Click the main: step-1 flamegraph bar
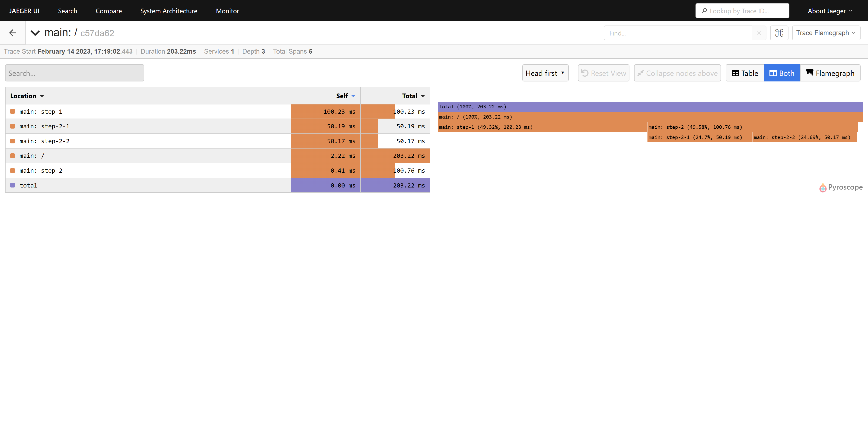This screenshot has width=868, height=446. (542, 127)
